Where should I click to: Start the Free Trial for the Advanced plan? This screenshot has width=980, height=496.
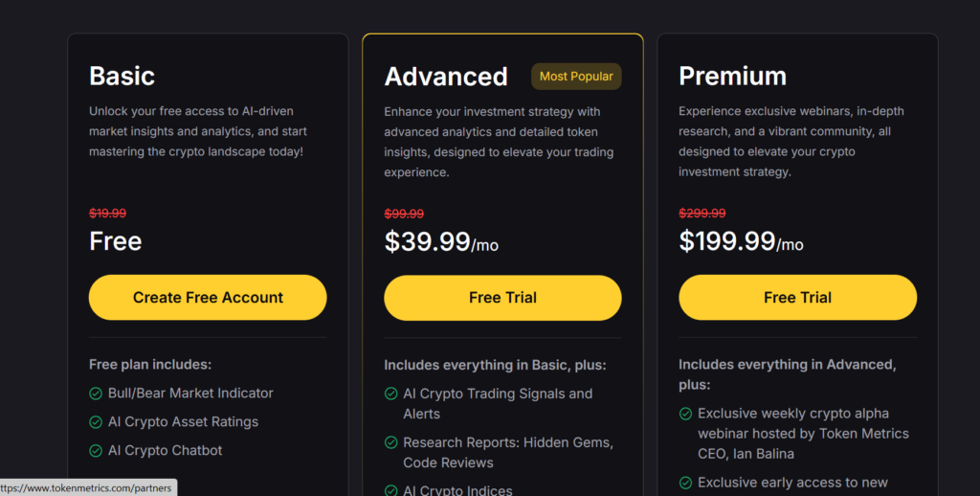pyautogui.click(x=502, y=298)
